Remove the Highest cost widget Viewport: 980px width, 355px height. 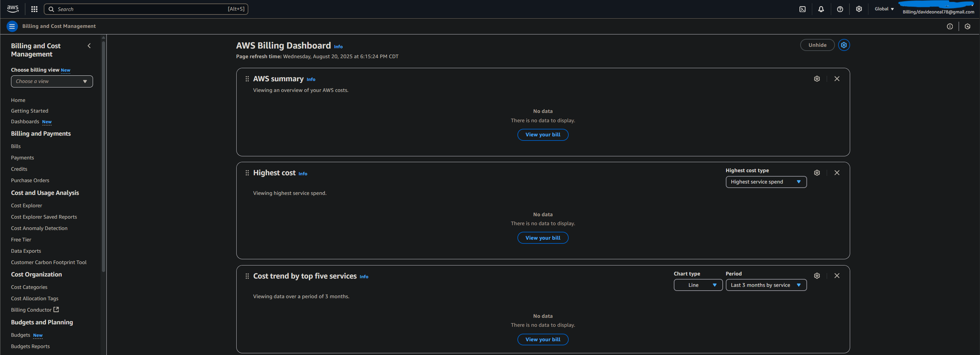point(837,173)
